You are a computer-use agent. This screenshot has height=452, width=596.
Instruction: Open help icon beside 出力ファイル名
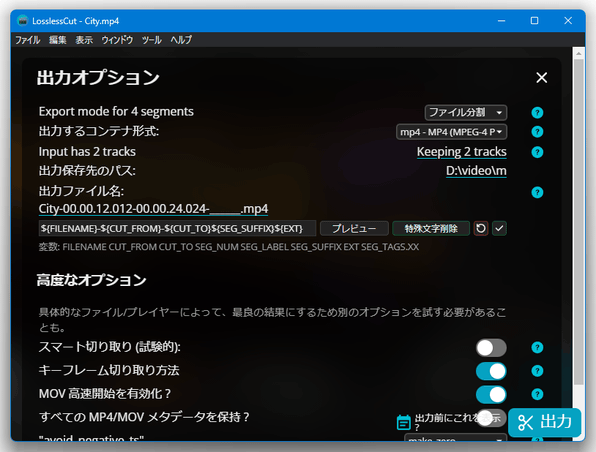[x=537, y=192]
